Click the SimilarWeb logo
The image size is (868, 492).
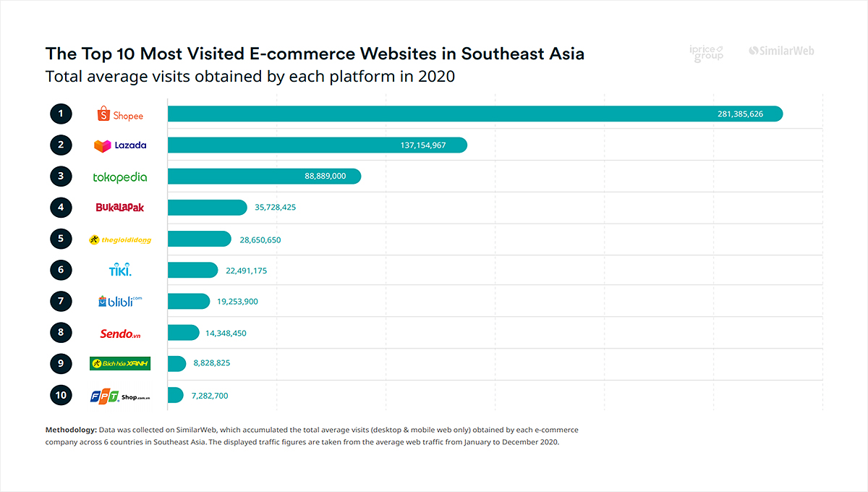coord(781,51)
